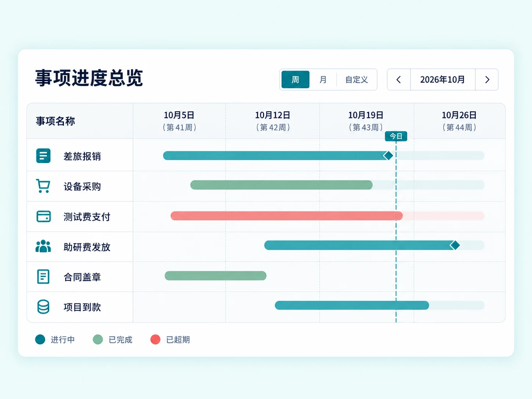This screenshot has height=399, width=532.
Task: Select the 自定义 view tab
Action: click(356, 80)
